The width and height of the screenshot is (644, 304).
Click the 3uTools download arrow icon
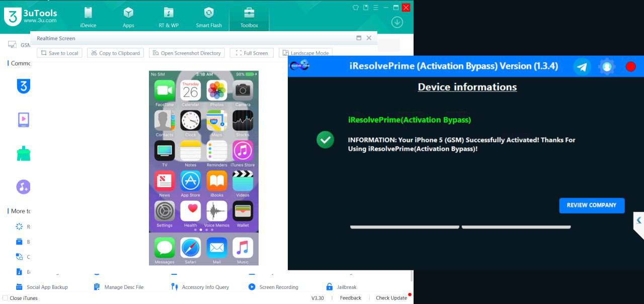[x=397, y=22]
